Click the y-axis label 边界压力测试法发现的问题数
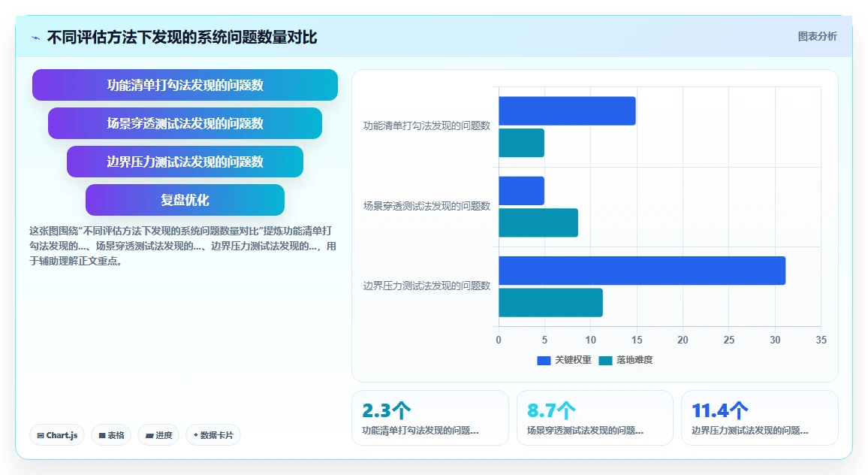This screenshot has height=475, width=868. click(426, 286)
